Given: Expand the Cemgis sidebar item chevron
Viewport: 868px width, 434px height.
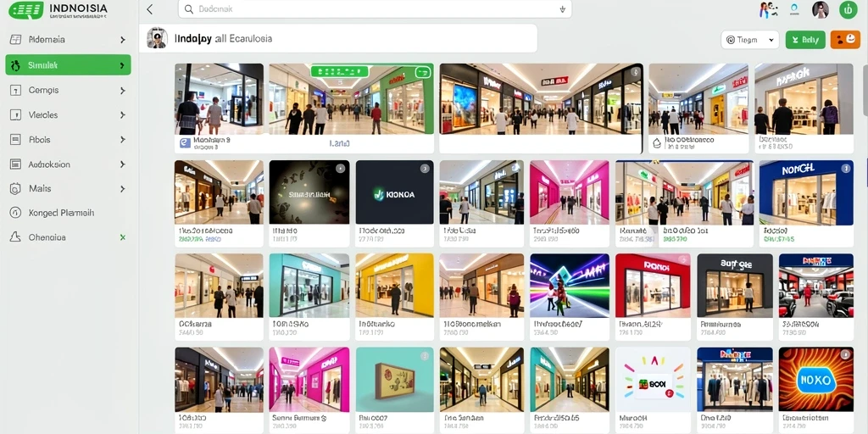Looking at the screenshot, I should [x=122, y=90].
